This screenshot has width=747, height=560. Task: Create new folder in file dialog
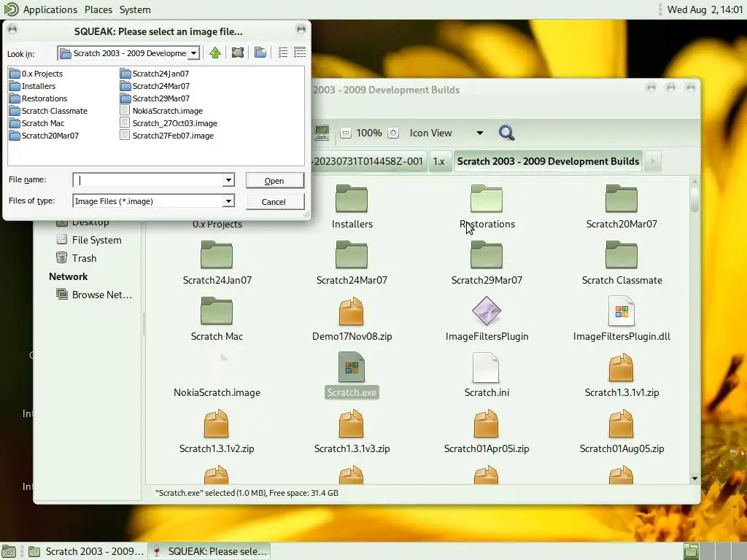[x=260, y=52]
